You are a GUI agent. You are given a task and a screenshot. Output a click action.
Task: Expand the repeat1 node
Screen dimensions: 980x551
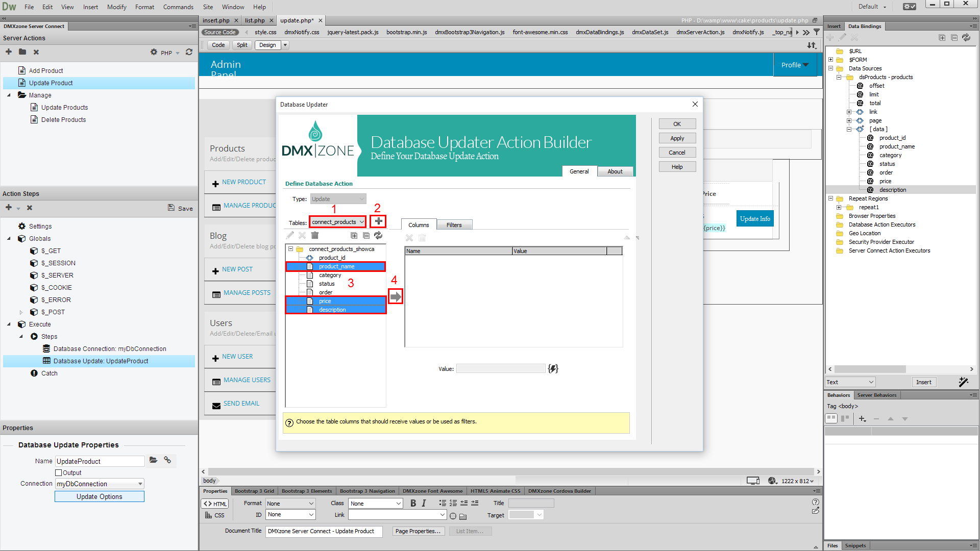click(x=839, y=207)
